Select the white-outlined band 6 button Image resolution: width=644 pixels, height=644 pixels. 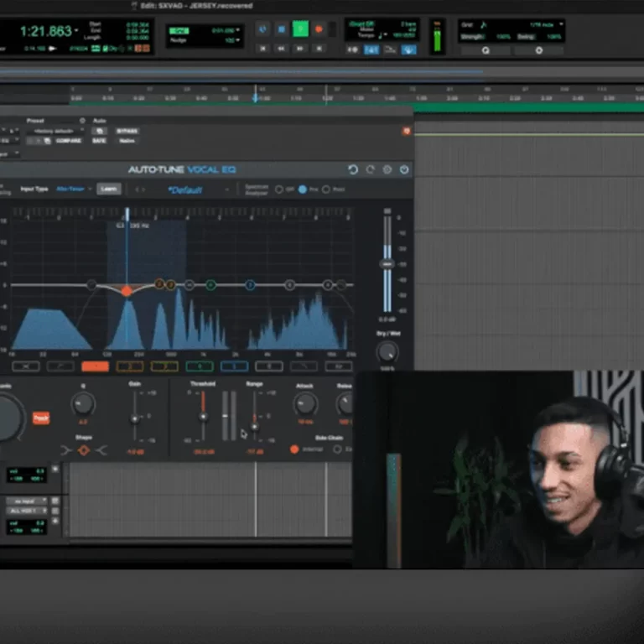coord(269,366)
